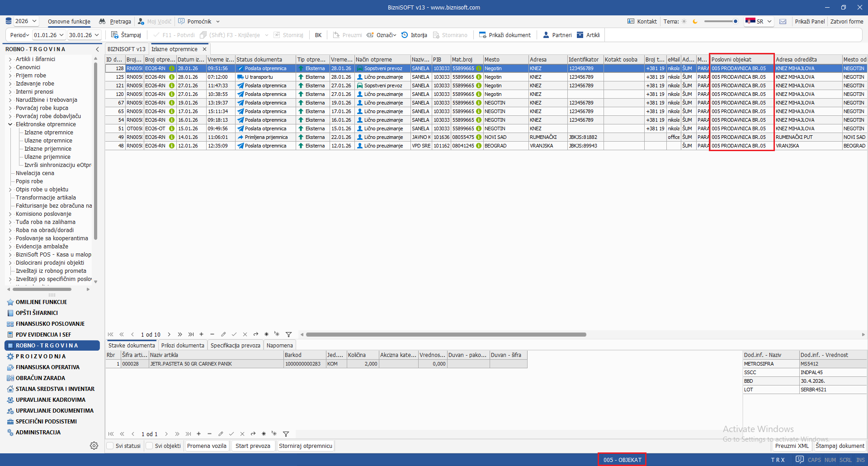Screen dimensions: 868x466
Task: Click the Štampaj printer icon
Action: click(115, 35)
